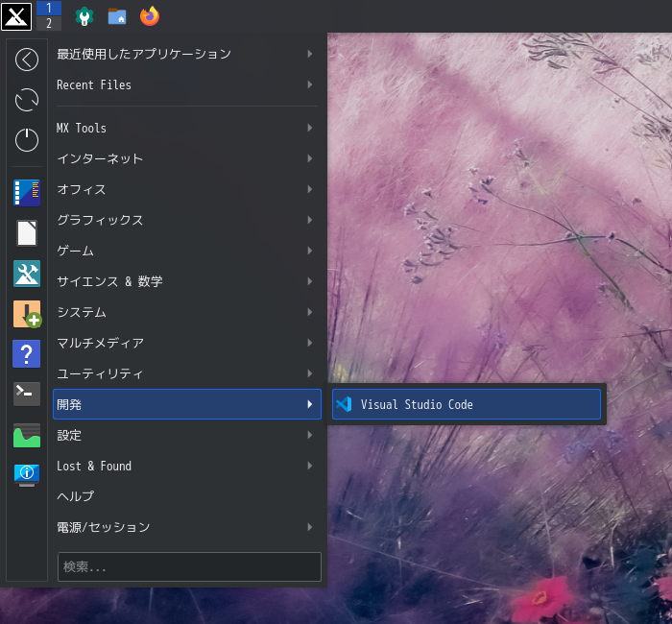Click the power button icon

27,140
